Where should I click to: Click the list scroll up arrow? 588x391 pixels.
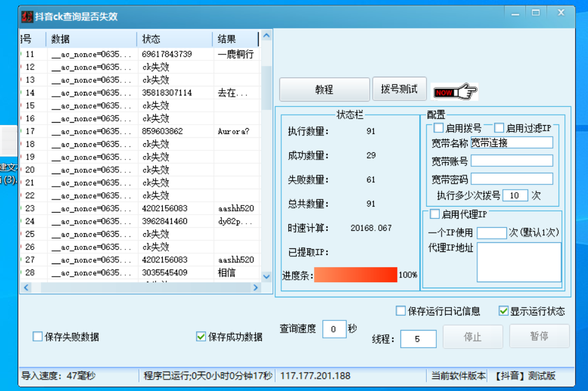[x=267, y=36]
